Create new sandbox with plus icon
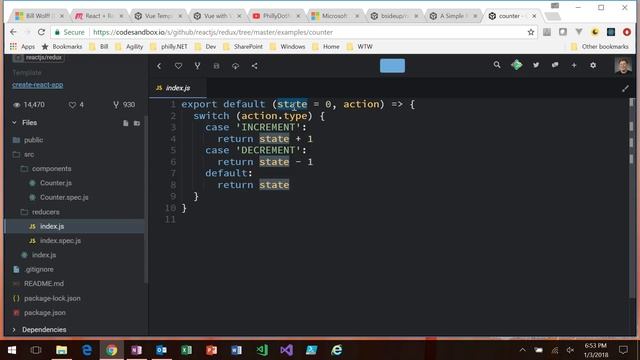Screen dimensions: 640x360 (574, 65)
